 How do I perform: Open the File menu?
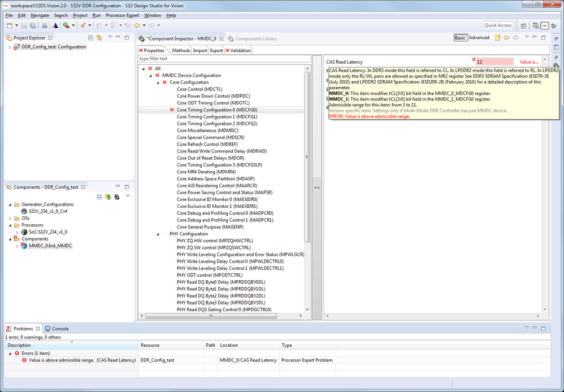point(9,15)
